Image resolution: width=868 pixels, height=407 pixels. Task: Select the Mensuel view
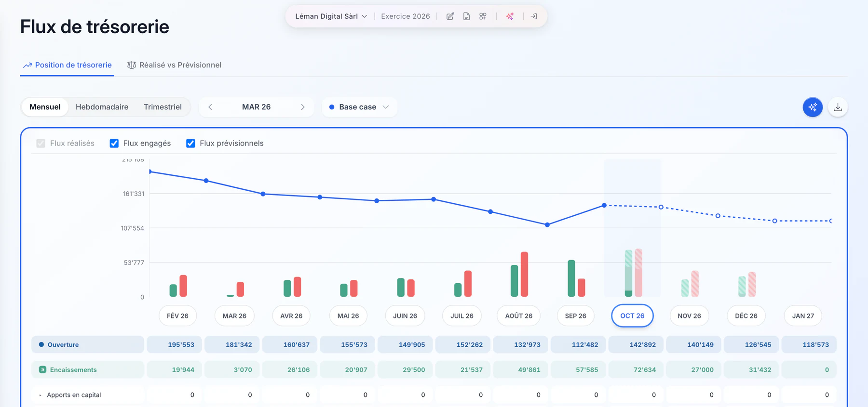pyautogui.click(x=45, y=107)
